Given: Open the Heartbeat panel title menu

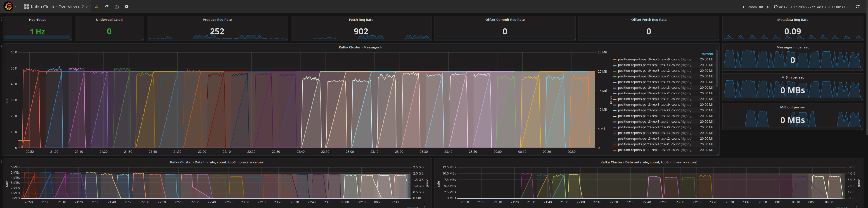Looking at the screenshot, I should point(37,19).
